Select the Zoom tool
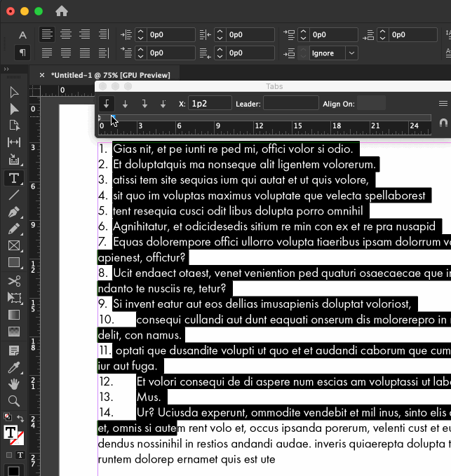The width and height of the screenshot is (451, 476). (14, 401)
